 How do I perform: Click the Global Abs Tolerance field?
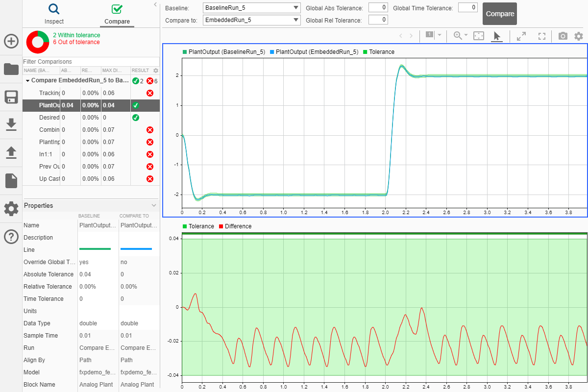tap(378, 8)
